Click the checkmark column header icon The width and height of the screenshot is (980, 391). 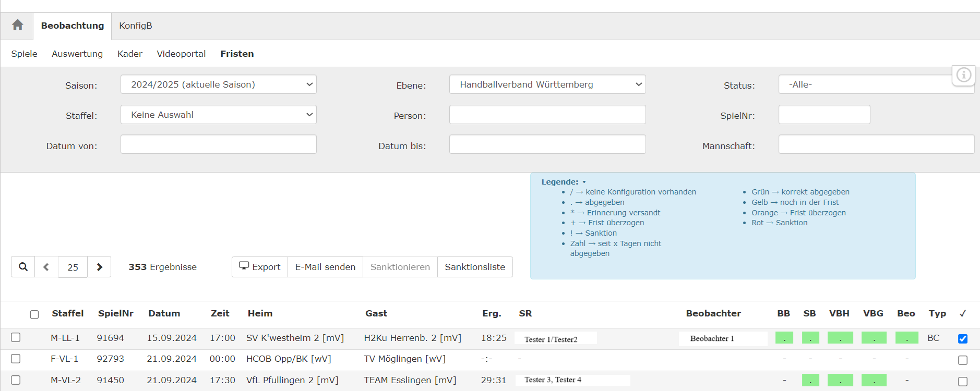[x=962, y=313]
